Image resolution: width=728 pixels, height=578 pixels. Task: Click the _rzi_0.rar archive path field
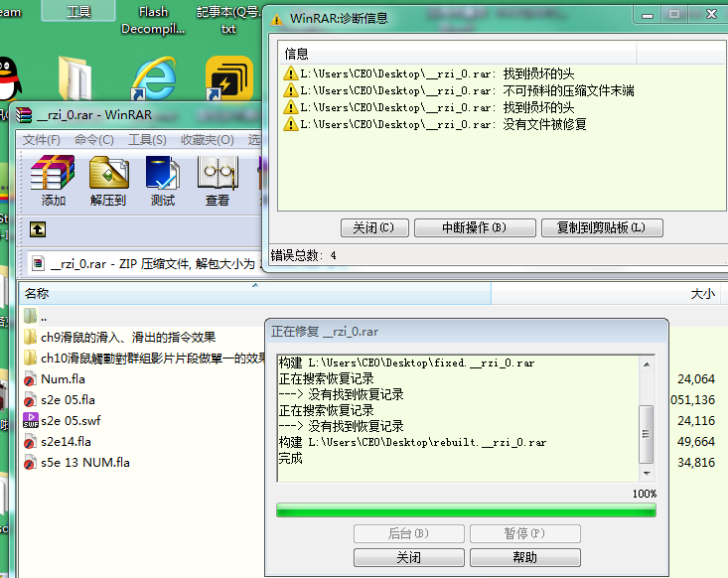[144, 264]
